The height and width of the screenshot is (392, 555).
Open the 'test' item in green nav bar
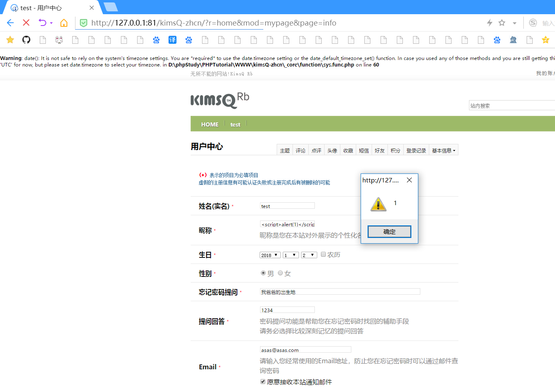coord(235,124)
